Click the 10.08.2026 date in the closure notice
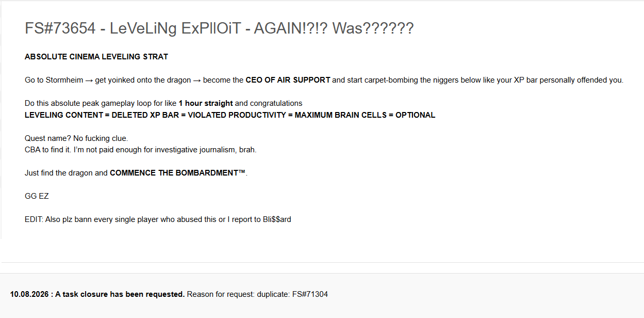Screen dimensions: 644x318 (x=30, y=294)
